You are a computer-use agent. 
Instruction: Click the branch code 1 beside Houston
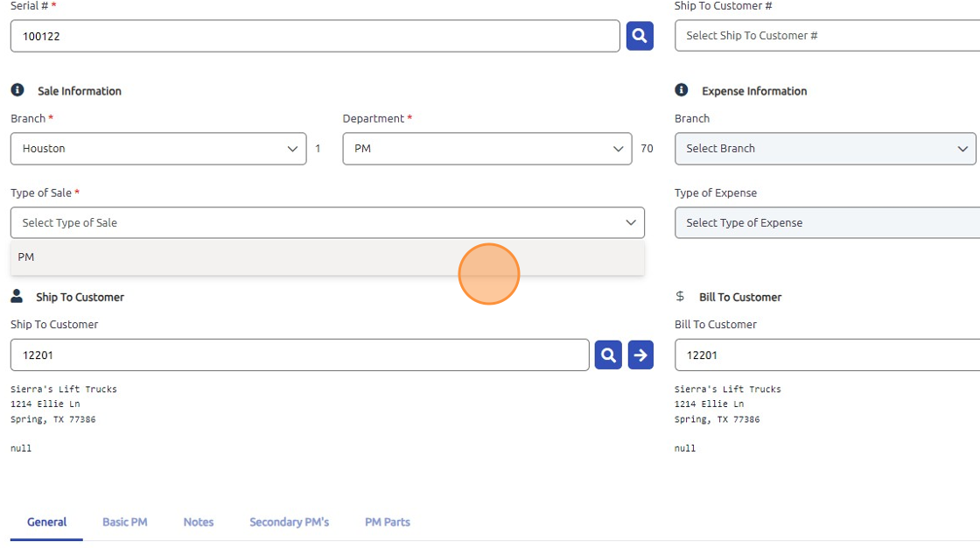pyautogui.click(x=318, y=148)
